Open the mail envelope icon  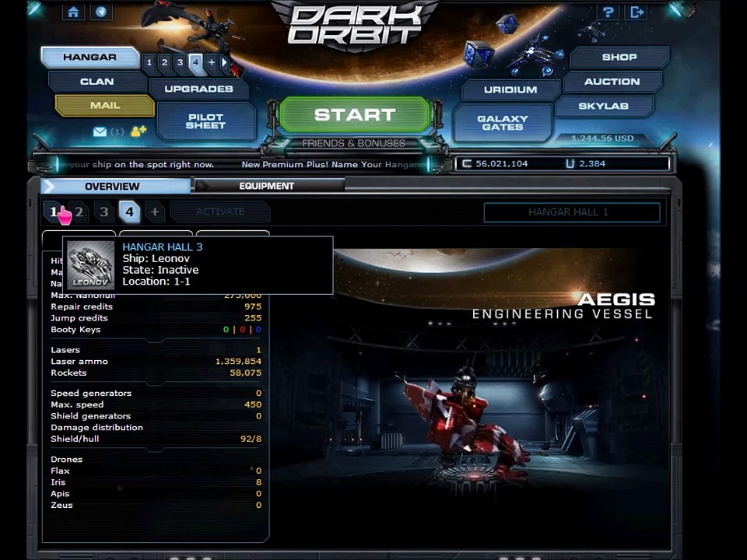pyautogui.click(x=100, y=131)
